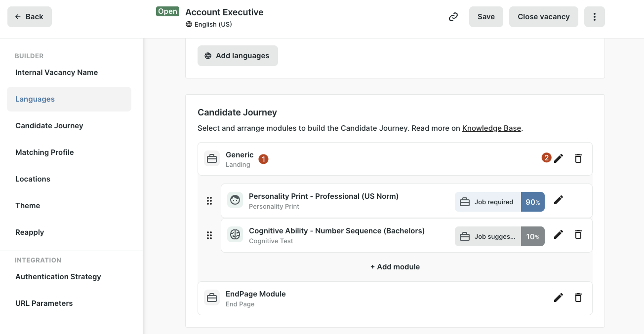The width and height of the screenshot is (644, 334).
Task: Edit the EndPage Module
Action: coord(558,297)
